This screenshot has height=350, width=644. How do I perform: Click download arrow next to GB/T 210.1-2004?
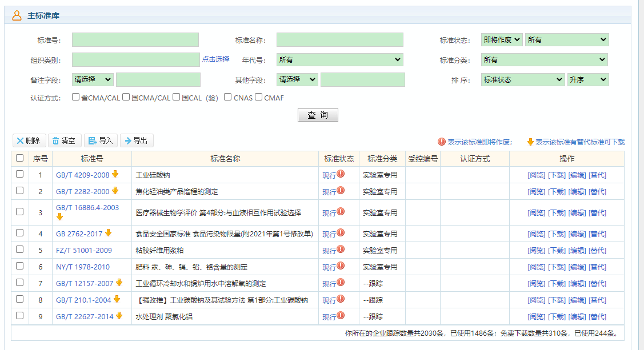[117, 299]
